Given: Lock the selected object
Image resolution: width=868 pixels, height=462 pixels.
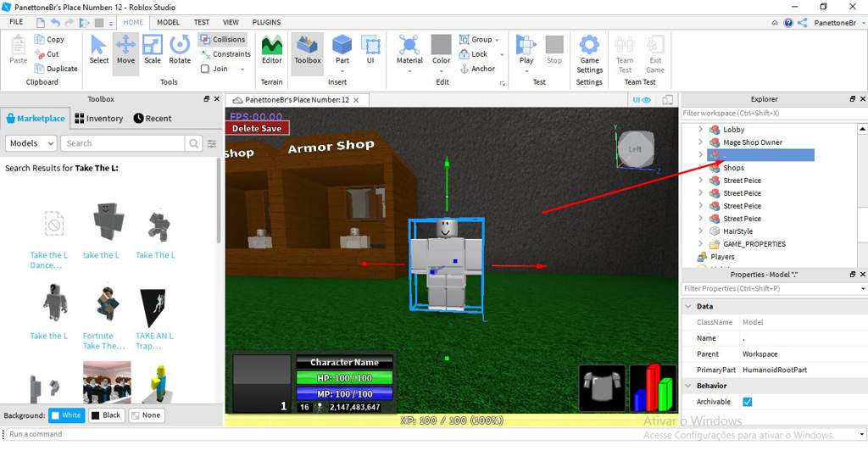Looking at the screenshot, I should pyautogui.click(x=473, y=54).
